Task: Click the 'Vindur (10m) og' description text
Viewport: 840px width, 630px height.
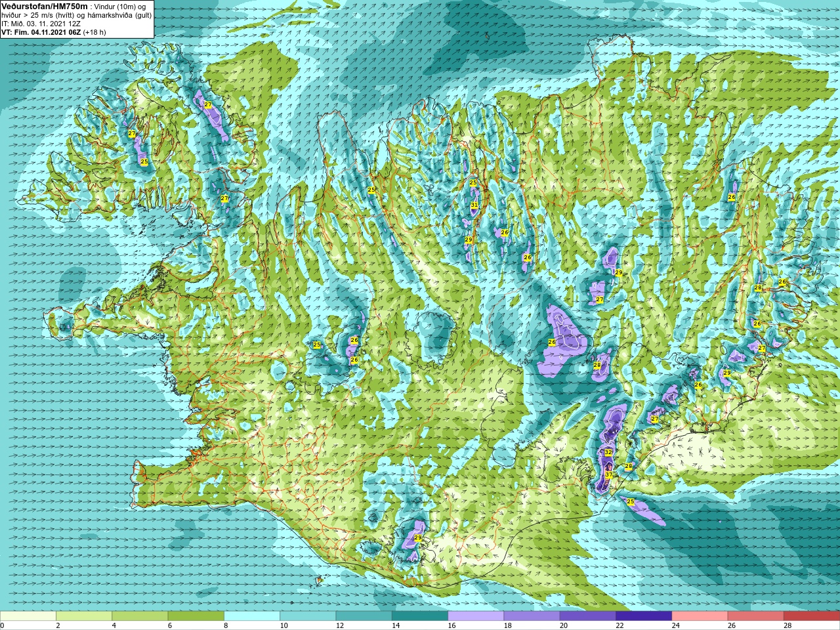Action: click(120, 7)
